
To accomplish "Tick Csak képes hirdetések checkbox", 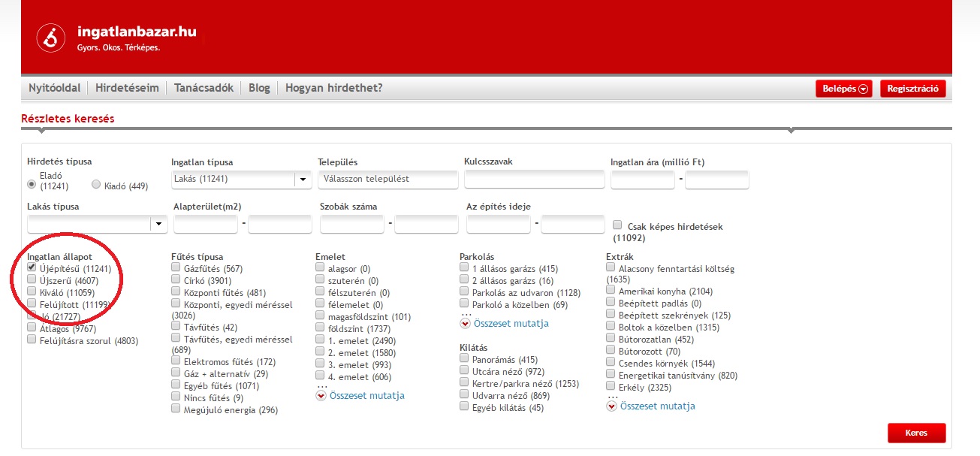I will pyautogui.click(x=617, y=225).
